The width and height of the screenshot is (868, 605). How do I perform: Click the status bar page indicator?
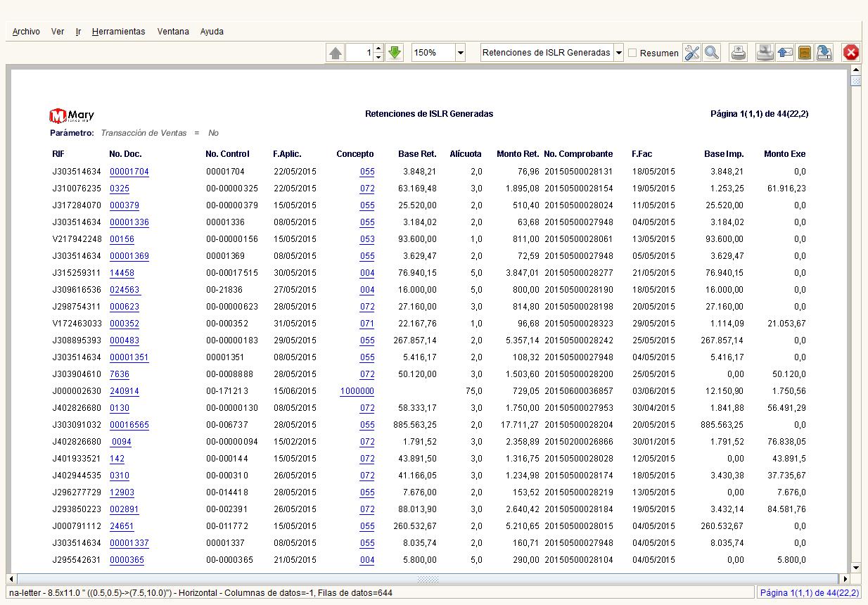(x=810, y=593)
